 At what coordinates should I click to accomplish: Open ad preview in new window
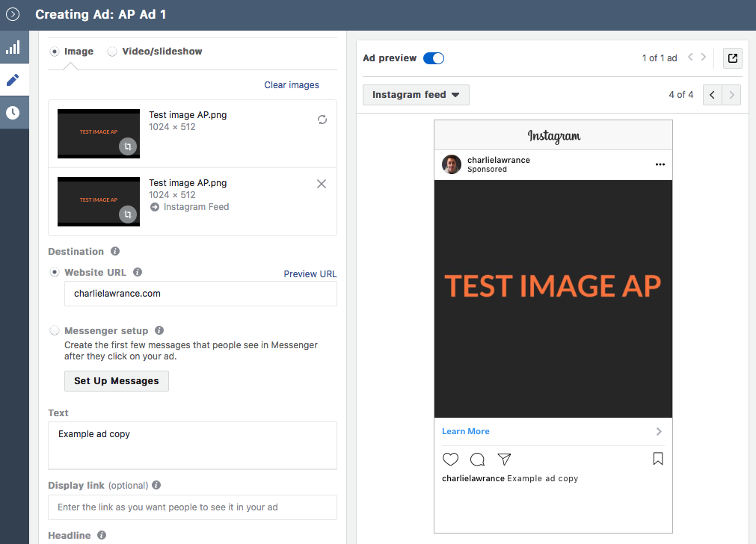point(733,58)
